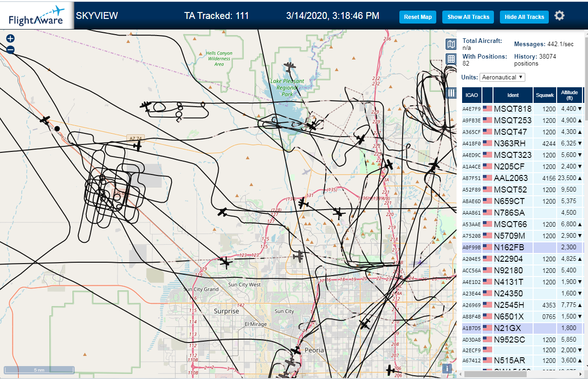Viewport: 588px width, 379px height.
Task: Sort table by Altitude (ft) column header
Action: [570, 95]
